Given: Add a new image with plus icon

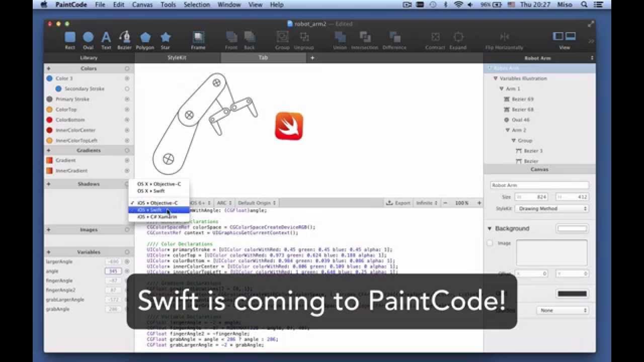Looking at the screenshot, I should click(x=49, y=230).
